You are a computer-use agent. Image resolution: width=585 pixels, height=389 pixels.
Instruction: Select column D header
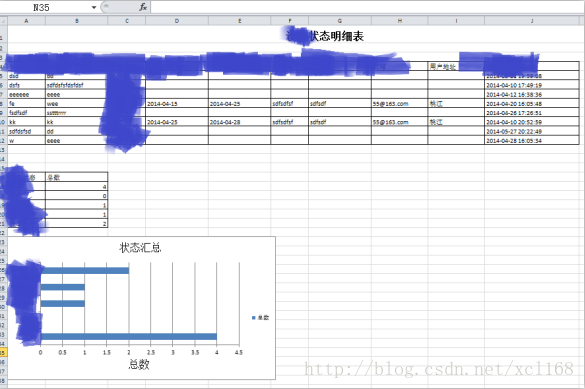pyautogui.click(x=177, y=21)
